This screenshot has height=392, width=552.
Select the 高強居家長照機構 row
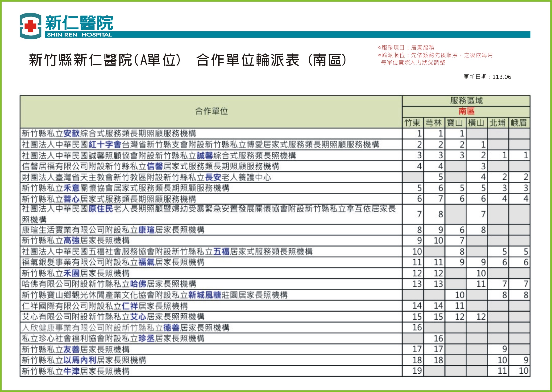click(x=275, y=241)
